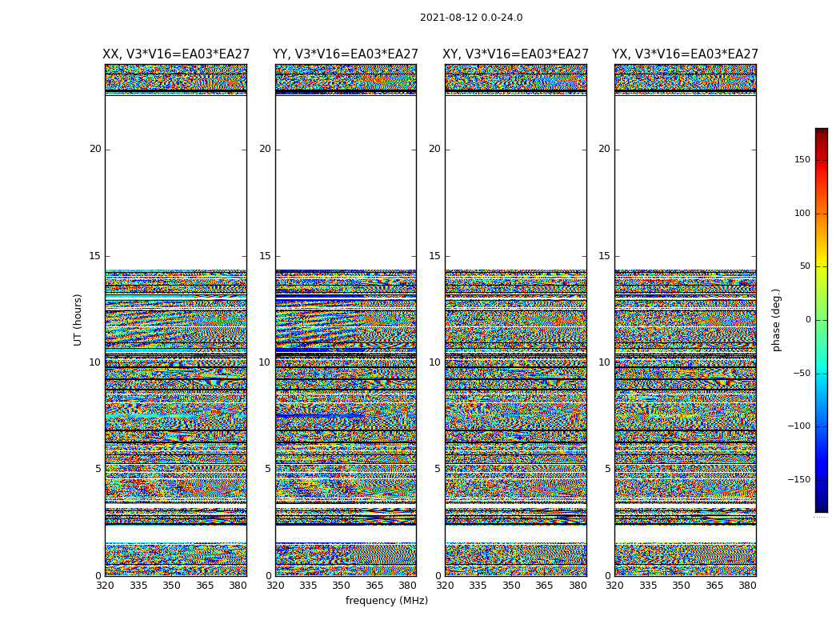Click the 350 frequency tick under YX plot
Viewport: 840px width, 640px height.
(681, 586)
